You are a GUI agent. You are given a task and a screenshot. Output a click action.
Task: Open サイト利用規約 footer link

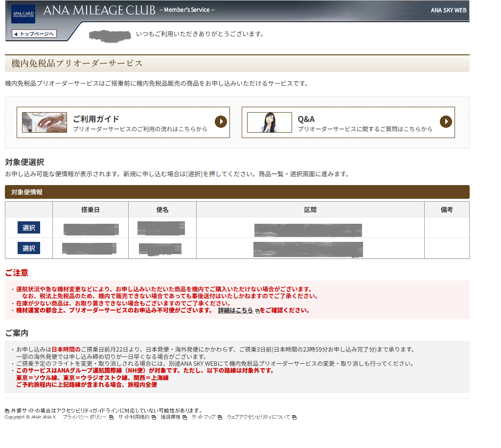click(x=134, y=417)
